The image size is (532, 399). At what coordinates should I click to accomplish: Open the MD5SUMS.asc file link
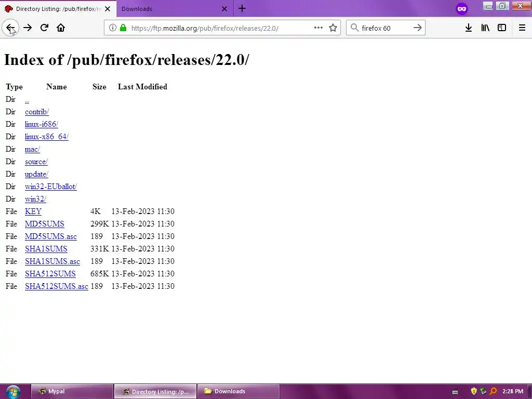[x=50, y=236]
